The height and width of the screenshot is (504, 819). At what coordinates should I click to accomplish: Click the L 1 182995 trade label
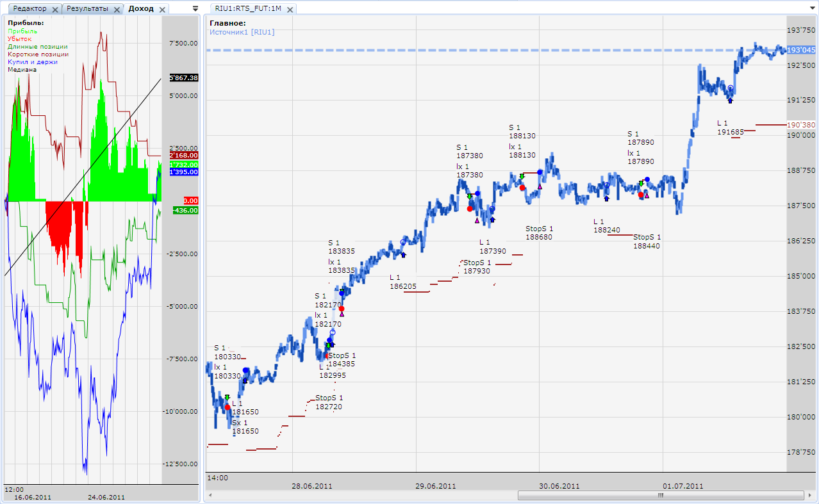click(333, 371)
